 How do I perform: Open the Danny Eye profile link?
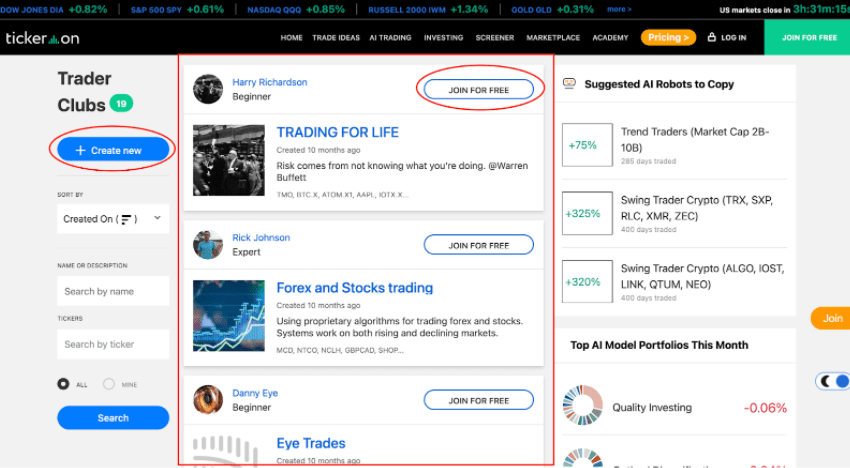pos(255,393)
